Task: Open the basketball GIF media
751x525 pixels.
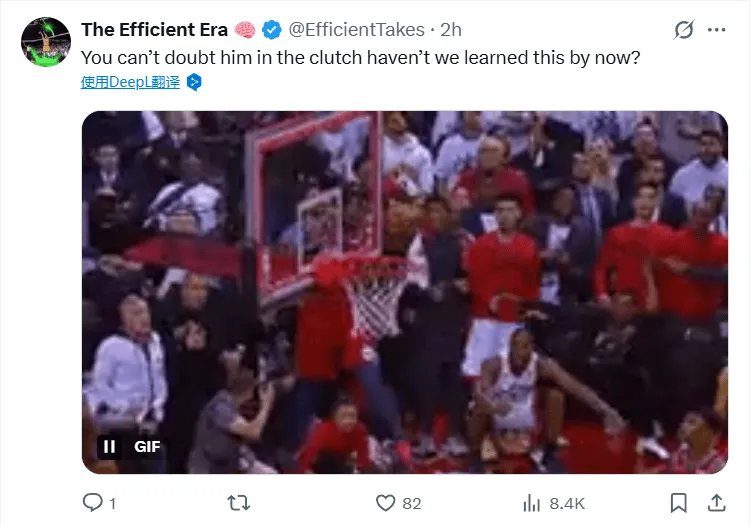Action: pos(405,292)
